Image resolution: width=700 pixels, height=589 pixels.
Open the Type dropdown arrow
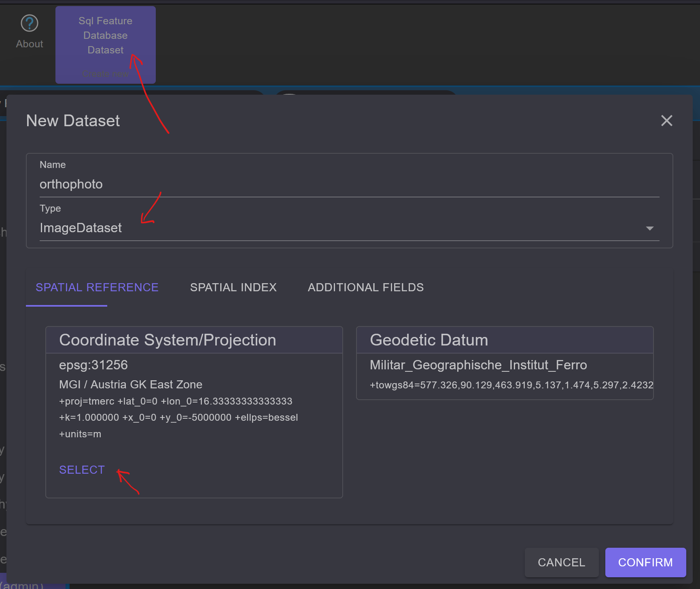[649, 228]
